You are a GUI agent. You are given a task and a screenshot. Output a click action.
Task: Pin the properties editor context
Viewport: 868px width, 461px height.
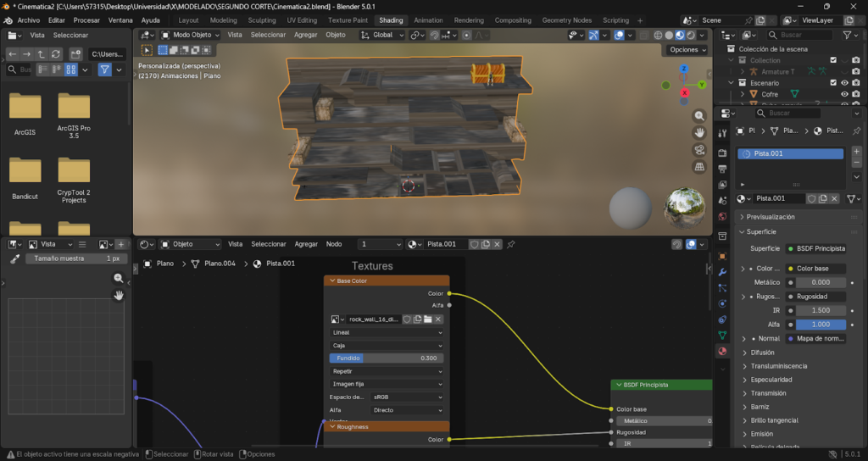856,131
